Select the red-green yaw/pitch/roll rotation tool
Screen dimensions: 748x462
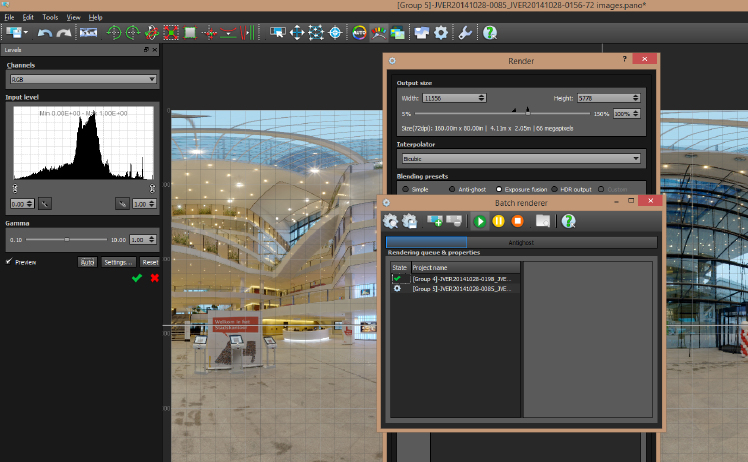click(x=152, y=33)
